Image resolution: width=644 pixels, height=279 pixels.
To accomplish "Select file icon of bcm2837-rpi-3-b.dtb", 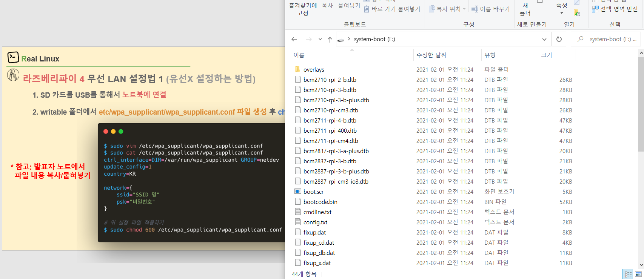I will (x=297, y=161).
